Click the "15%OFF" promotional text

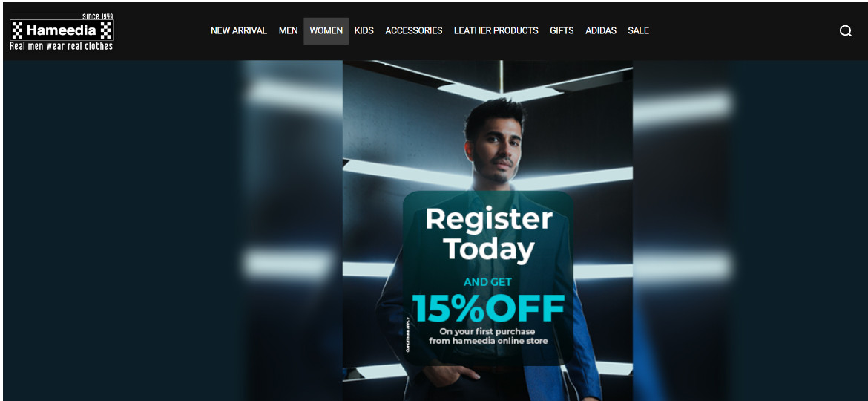[x=488, y=308]
